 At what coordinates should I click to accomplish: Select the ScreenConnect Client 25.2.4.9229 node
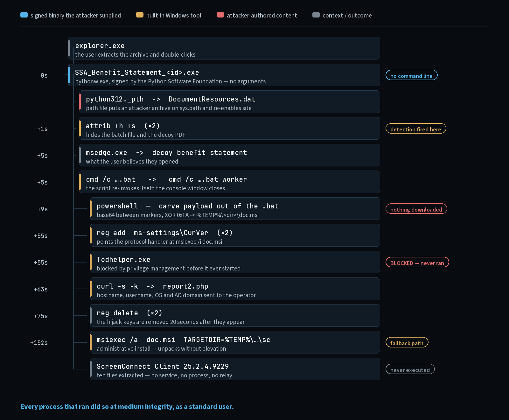point(235,369)
